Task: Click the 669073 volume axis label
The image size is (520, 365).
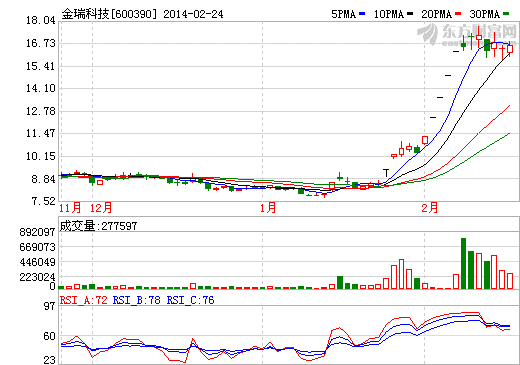Action: 37,247
